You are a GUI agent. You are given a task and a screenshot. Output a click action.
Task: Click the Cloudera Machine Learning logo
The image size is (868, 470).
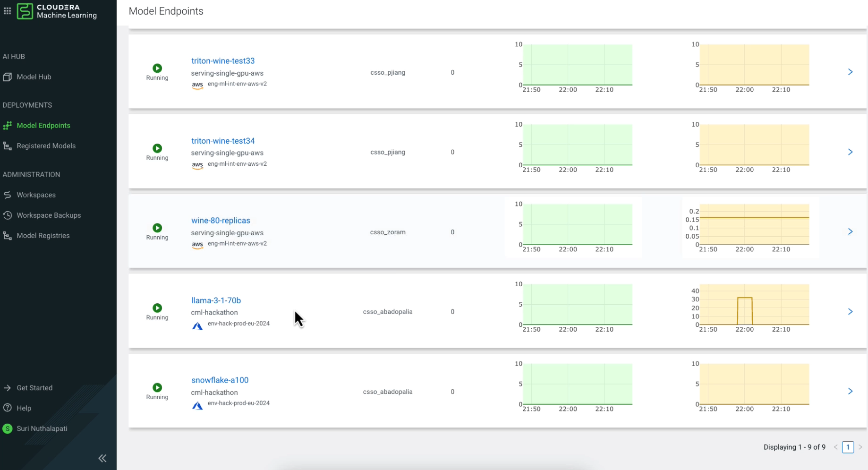click(x=57, y=11)
